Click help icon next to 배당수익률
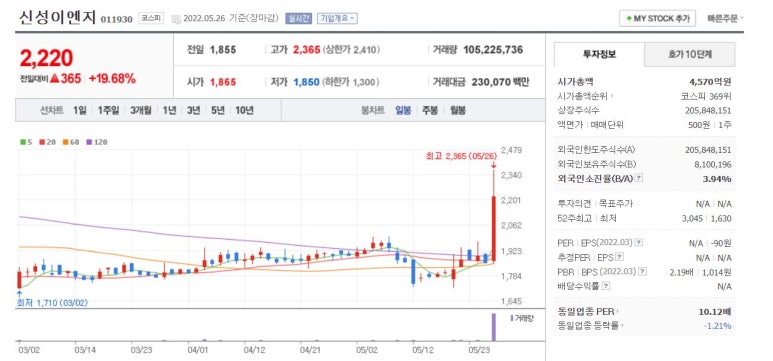 (606, 286)
